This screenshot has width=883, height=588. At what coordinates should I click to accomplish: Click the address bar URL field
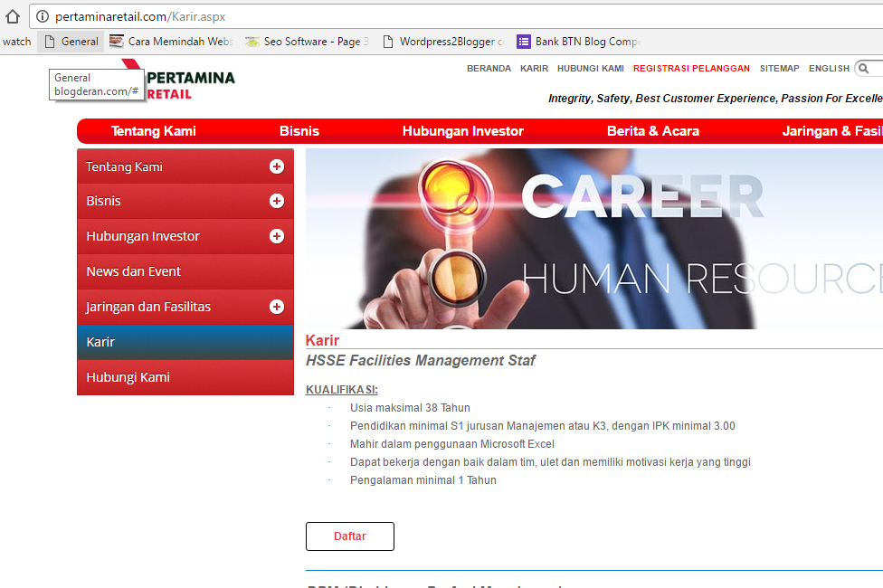point(456,16)
